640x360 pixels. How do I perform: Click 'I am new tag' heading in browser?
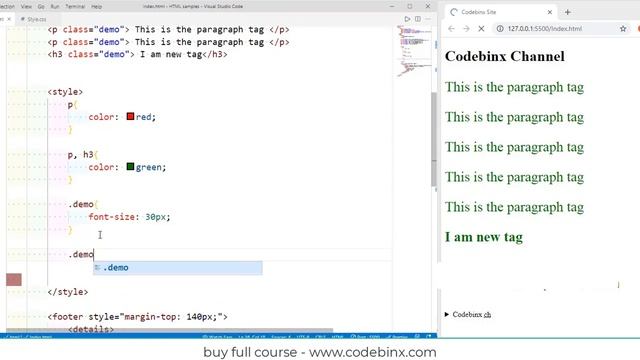click(484, 237)
